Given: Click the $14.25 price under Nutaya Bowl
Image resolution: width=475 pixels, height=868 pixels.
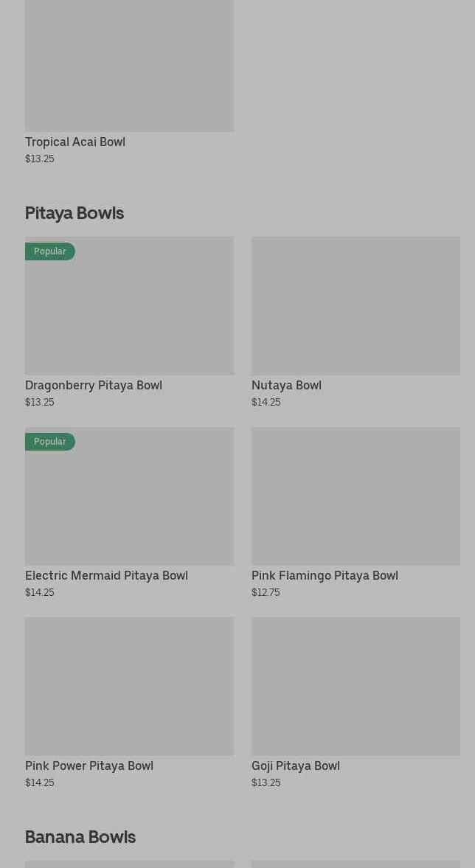Looking at the screenshot, I should click(266, 402).
